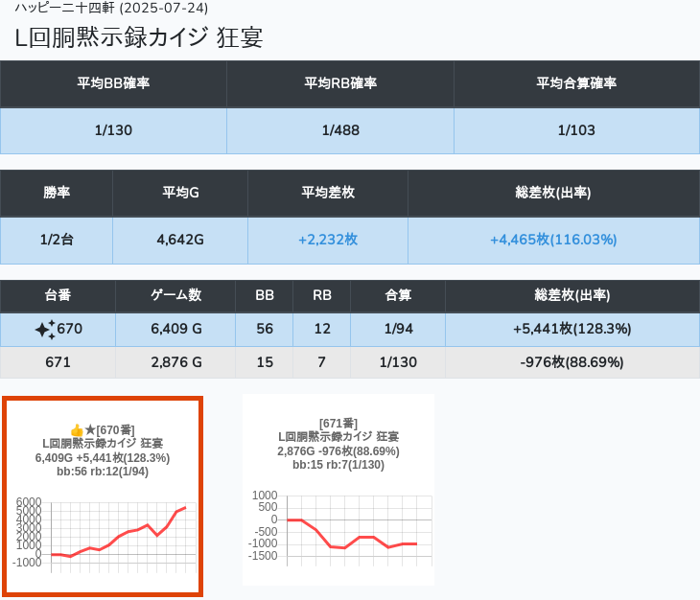Viewport: 700px width, 600px height.
Task: Click the 平均BB確率 column header
Action: tap(113, 83)
